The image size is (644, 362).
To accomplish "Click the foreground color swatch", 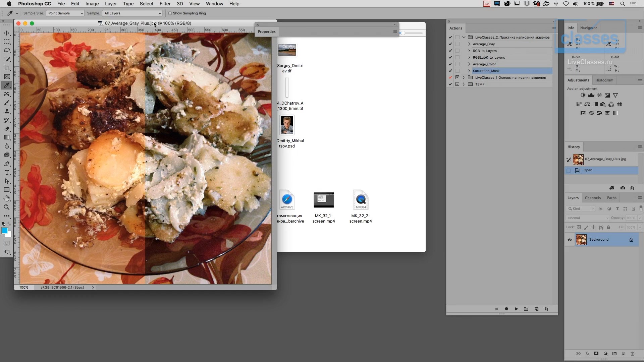I will coord(5,231).
